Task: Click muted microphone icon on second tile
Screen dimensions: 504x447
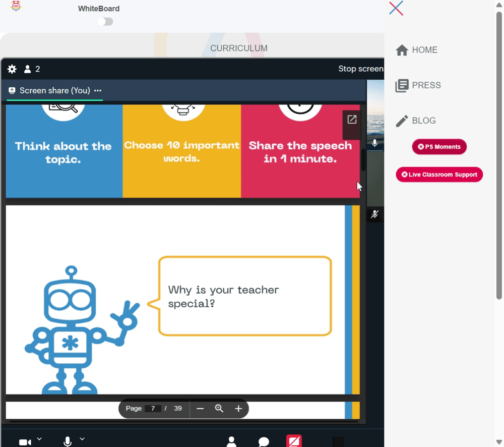Action: pyautogui.click(x=374, y=214)
